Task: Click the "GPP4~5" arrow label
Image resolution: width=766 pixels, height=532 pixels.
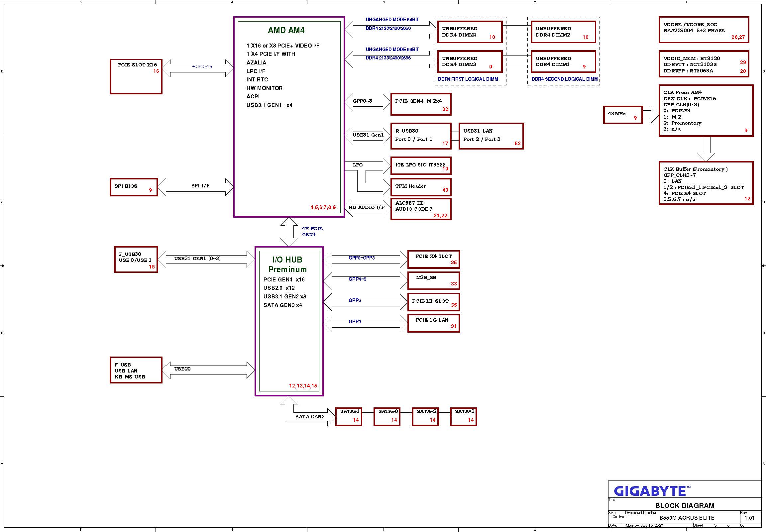Action: (357, 279)
